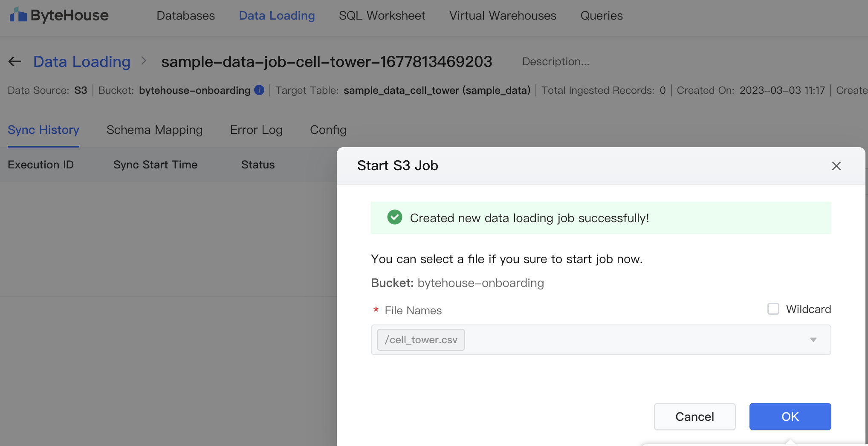
Task: Click the bytehouse-onboarding bucket name in header
Action: (195, 90)
